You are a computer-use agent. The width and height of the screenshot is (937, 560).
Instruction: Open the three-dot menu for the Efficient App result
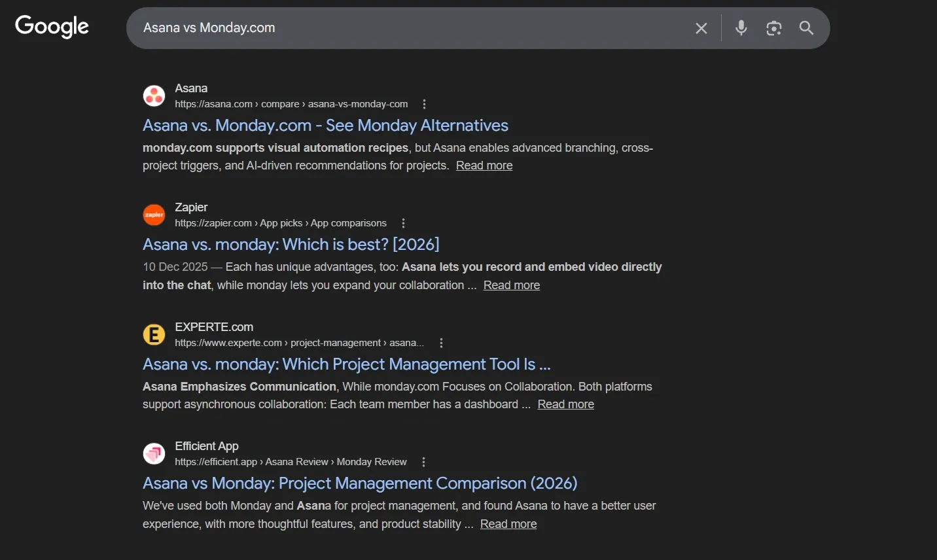423,461
